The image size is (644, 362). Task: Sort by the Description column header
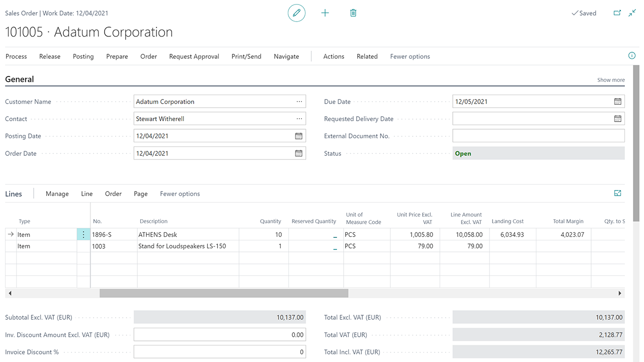(153, 221)
